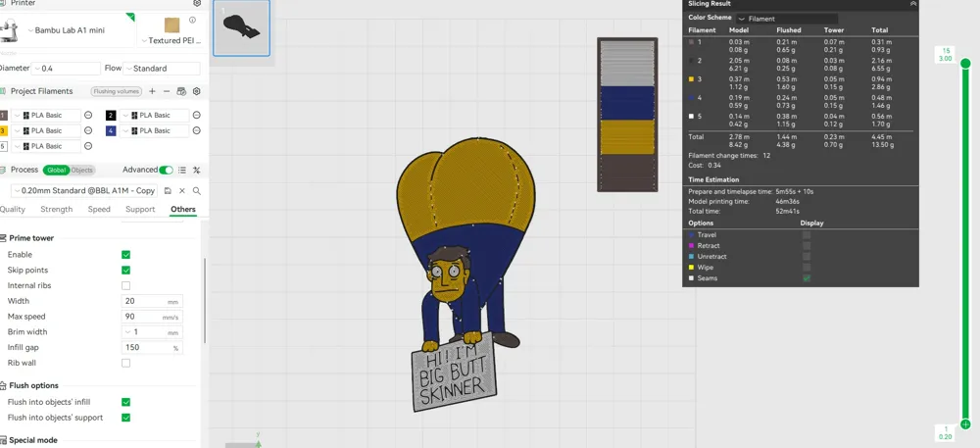Switch to Support tab
The image size is (980, 448).
pyautogui.click(x=140, y=210)
